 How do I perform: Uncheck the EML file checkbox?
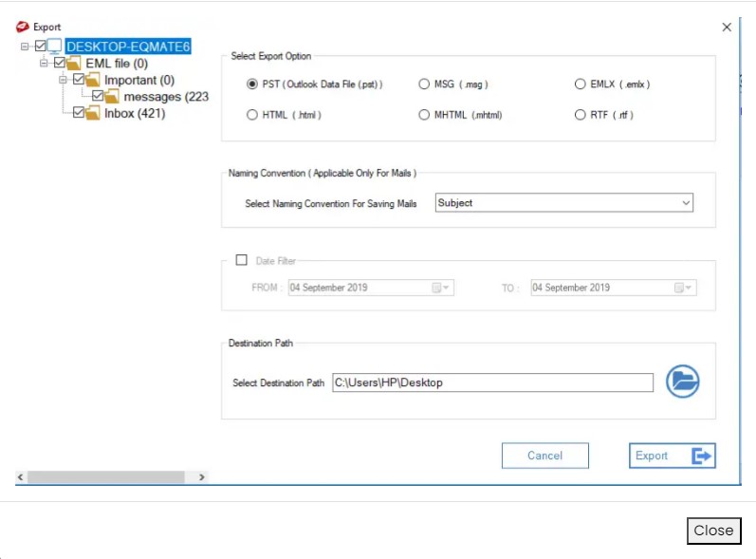coord(60,63)
